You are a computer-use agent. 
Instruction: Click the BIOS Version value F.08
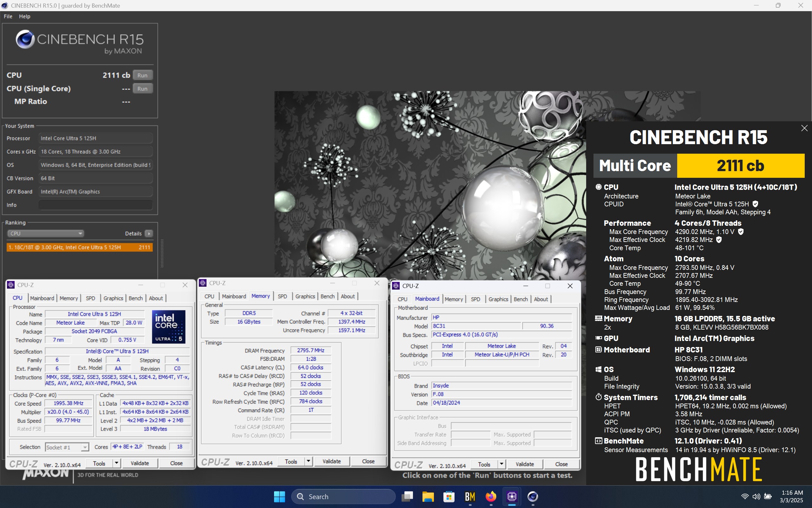(501, 394)
